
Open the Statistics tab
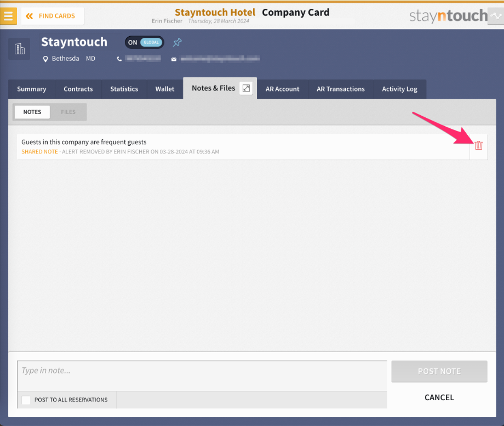124,89
